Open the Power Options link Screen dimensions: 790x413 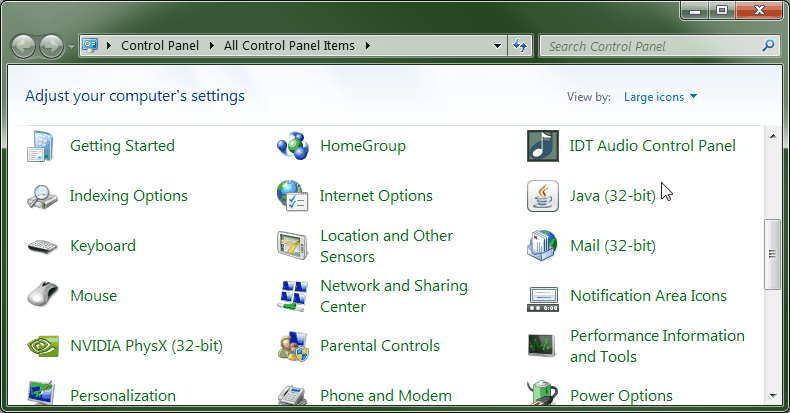point(621,396)
